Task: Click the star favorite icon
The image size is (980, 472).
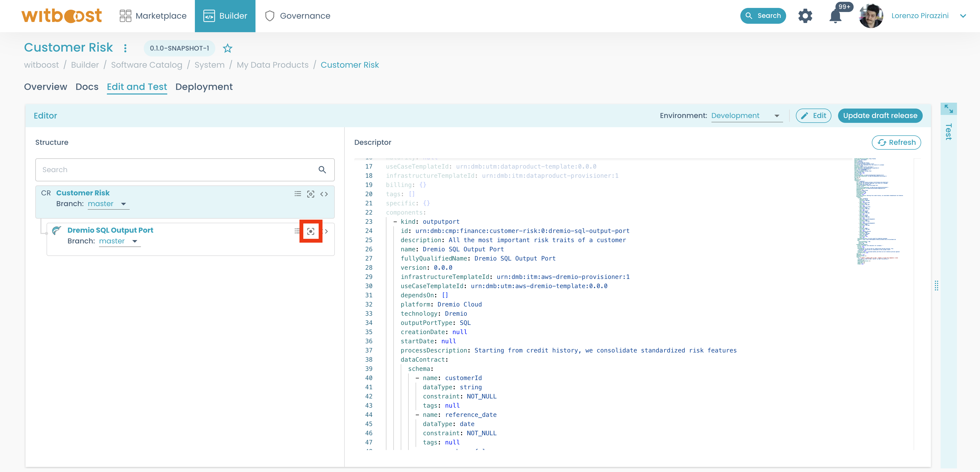Action: click(228, 48)
